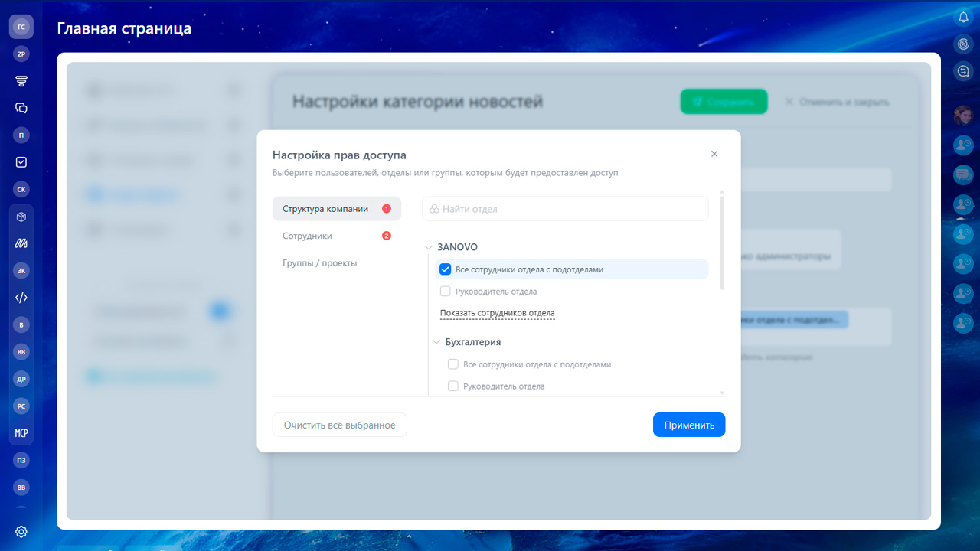Screen dimensions: 980x551
Task: Click the ЗANOVO department name
Action: (457, 247)
